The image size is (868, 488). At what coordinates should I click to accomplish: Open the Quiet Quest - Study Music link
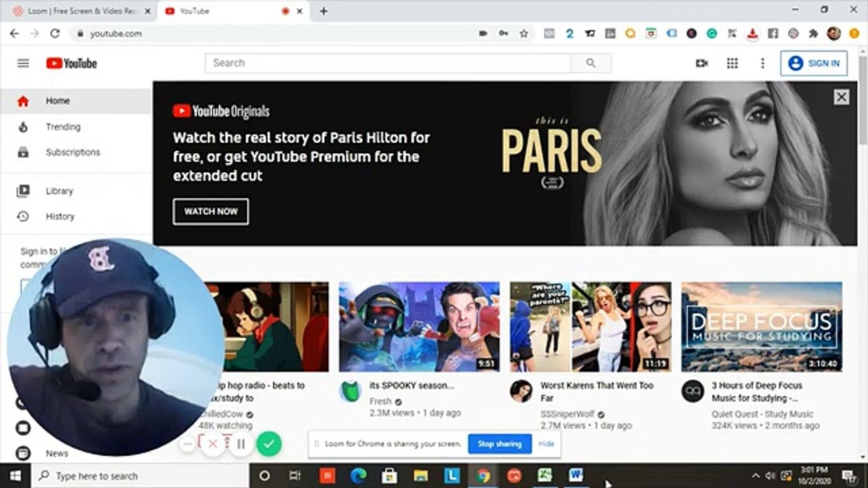coord(762,414)
